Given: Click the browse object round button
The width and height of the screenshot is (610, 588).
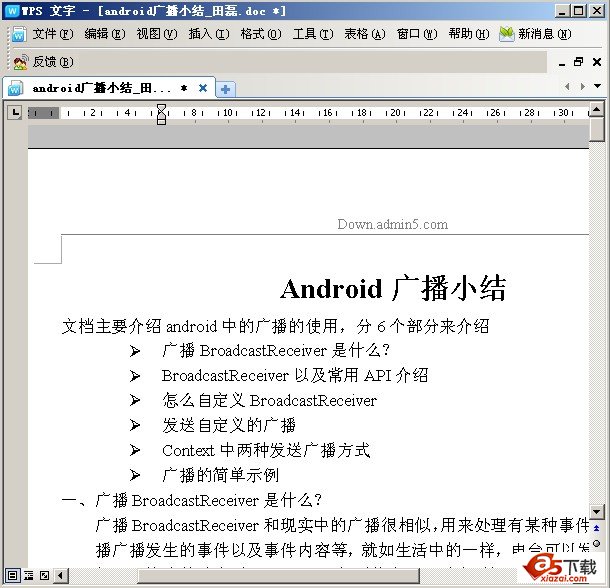Looking at the screenshot, I should tap(596, 544).
